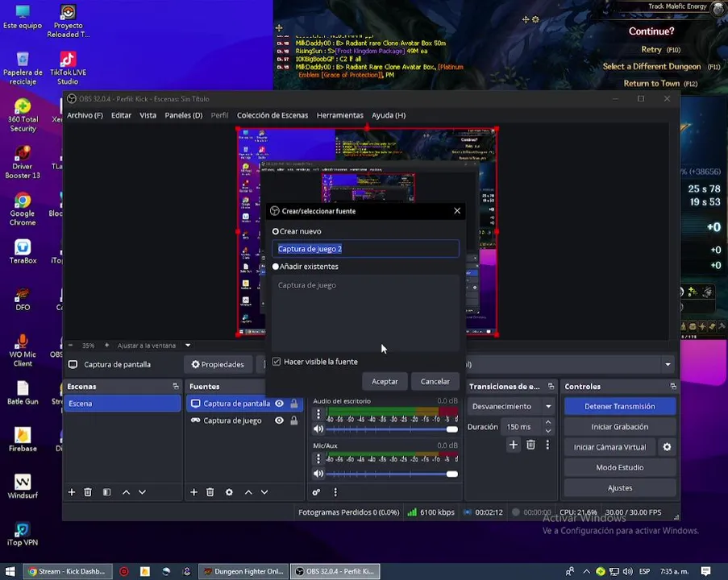The height and width of the screenshot is (580, 728).
Task: Toggle lock on Captura de juego source
Action: tap(294, 420)
